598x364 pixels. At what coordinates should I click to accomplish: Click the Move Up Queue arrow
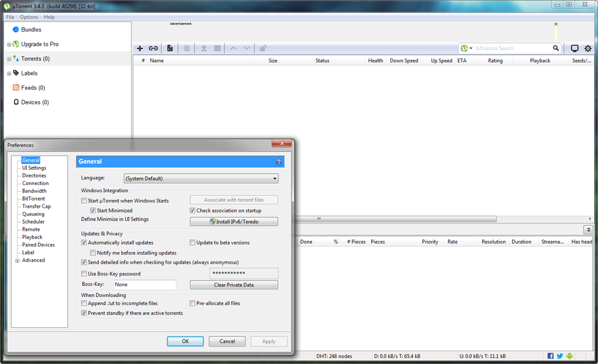[233, 49]
